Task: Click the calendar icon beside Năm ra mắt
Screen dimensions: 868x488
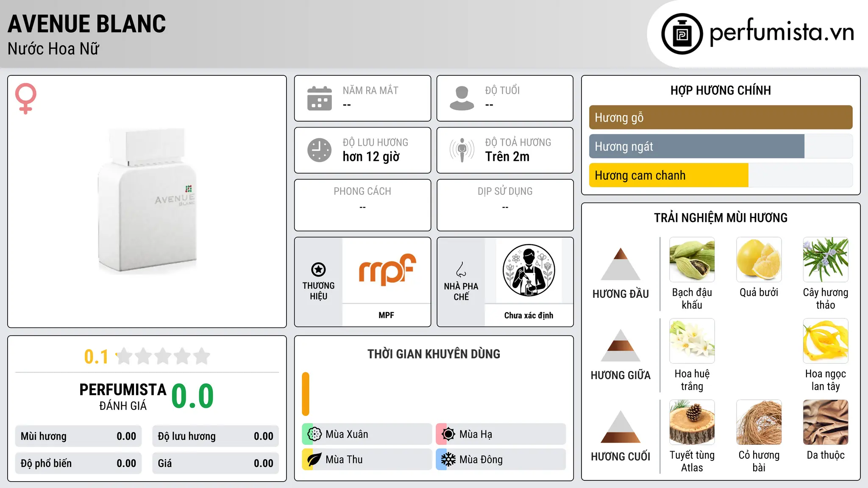Action: [320, 98]
